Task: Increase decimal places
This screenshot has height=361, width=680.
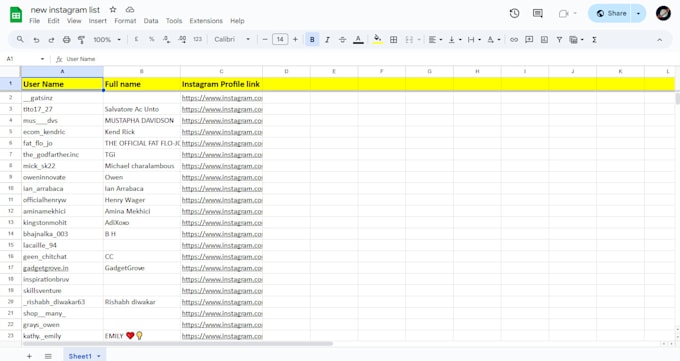Action: pyautogui.click(x=182, y=39)
